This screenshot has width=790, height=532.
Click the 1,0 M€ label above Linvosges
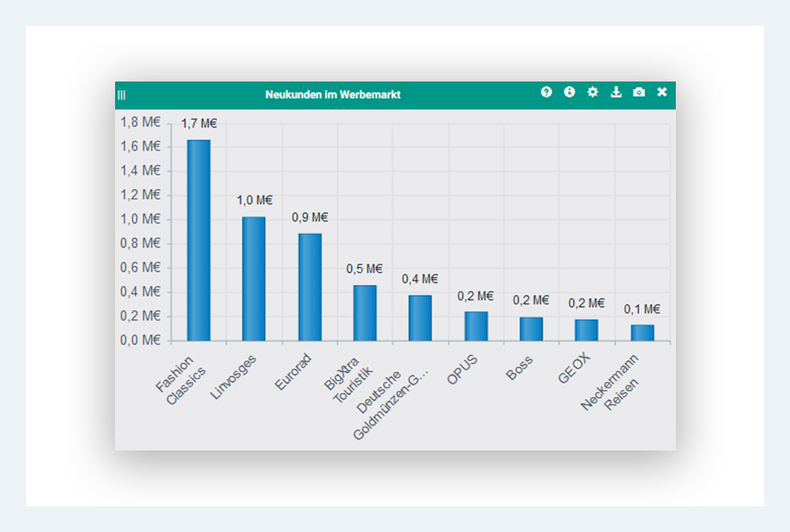(254, 200)
